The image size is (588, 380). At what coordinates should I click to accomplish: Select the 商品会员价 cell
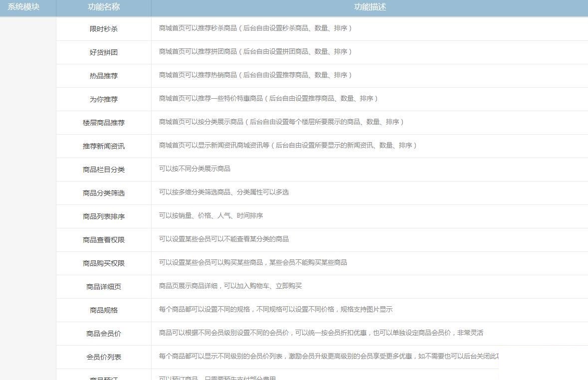(x=104, y=333)
